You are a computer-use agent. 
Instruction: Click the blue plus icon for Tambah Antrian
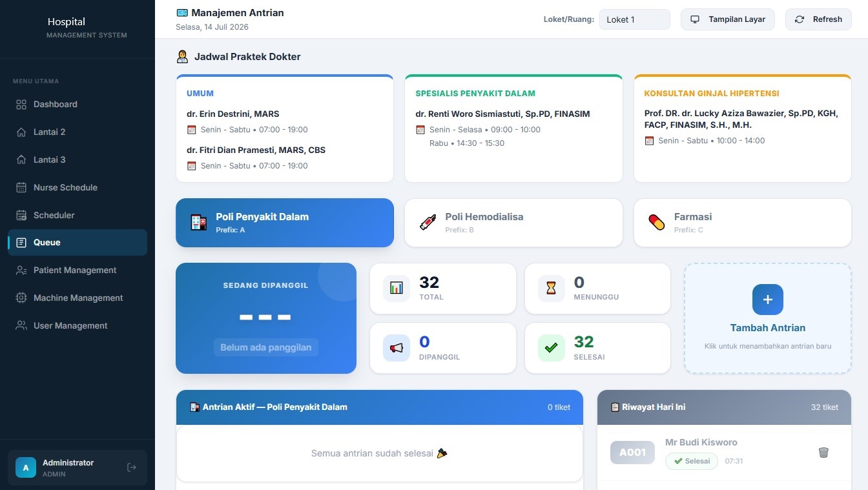(768, 300)
